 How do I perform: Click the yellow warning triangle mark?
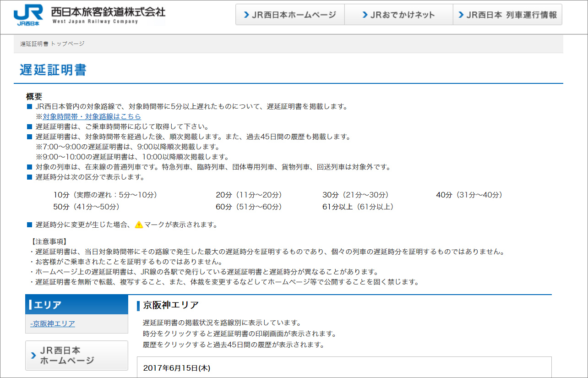(x=139, y=225)
